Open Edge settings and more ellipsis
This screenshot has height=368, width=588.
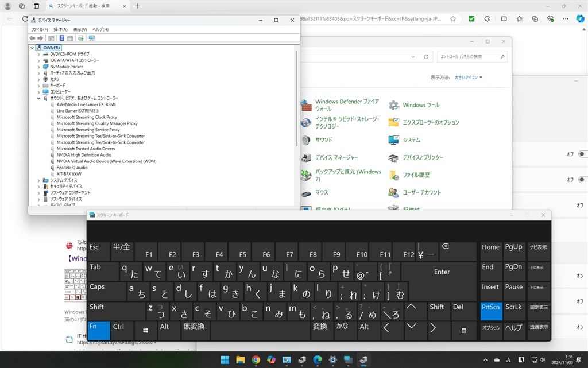566,19
